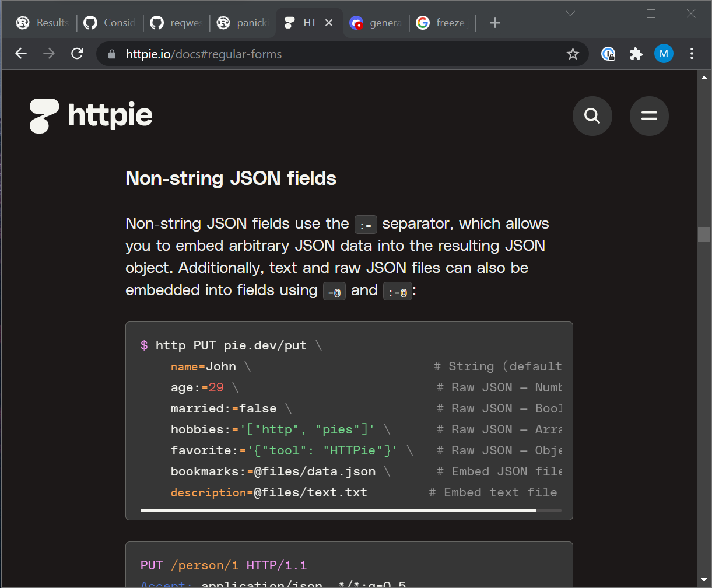
Task: Click the bookmarks:=@files/data.json line
Action: [280, 471]
